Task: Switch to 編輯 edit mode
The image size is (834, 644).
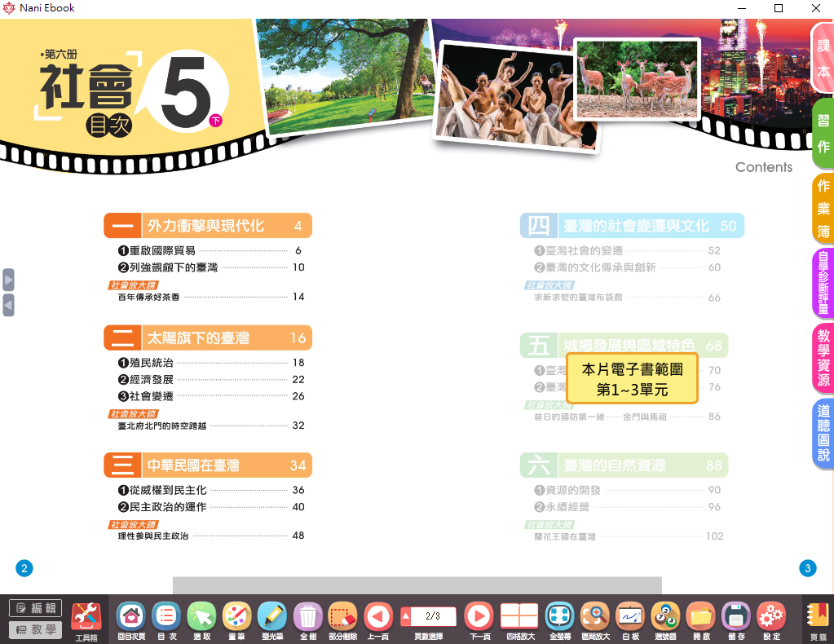Action: 36,608
